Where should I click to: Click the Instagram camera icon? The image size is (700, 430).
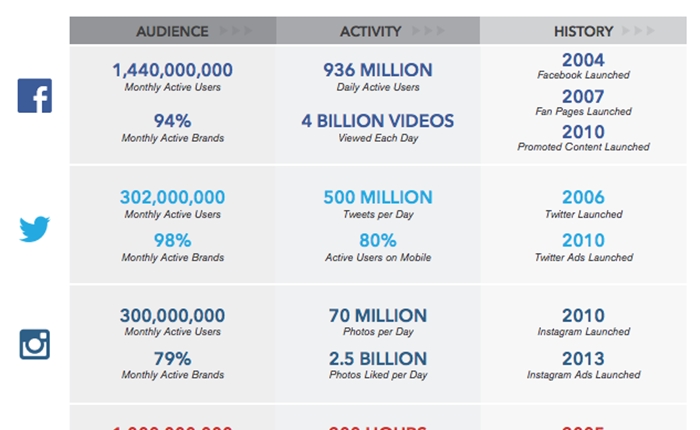(x=34, y=344)
